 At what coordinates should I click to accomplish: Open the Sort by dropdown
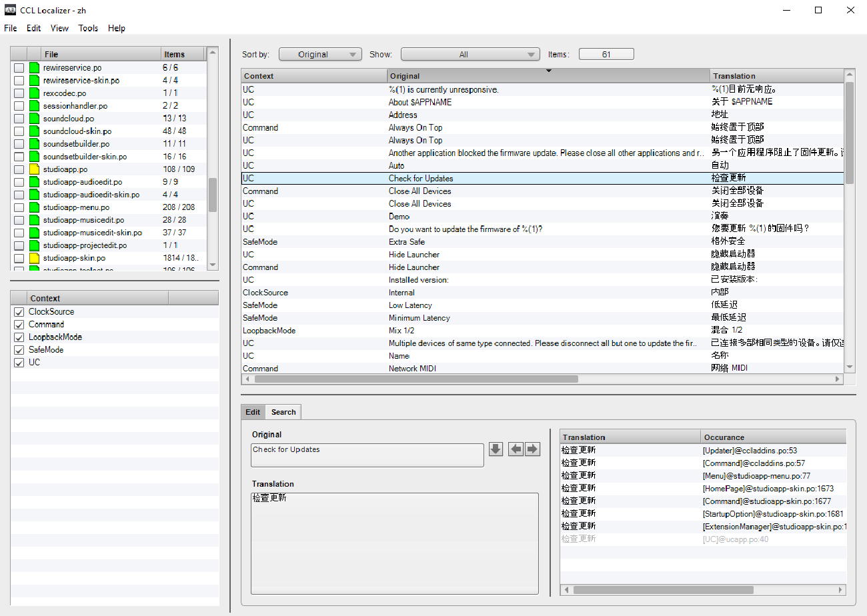click(320, 55)
